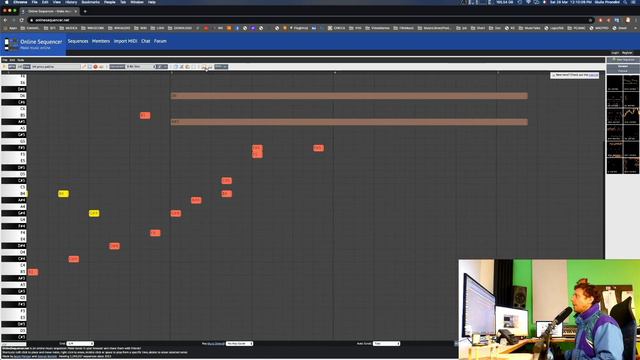This screenshot has width=640, height=360.
Task: Select the yellow B4 note block
Action: coord(63,194)
